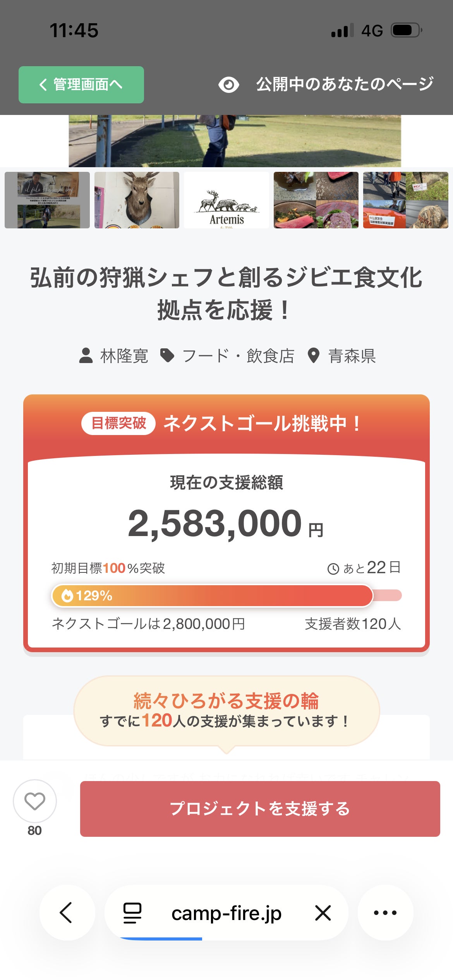Return via 管理画面へ button
Screen dimensions: 453x980
tap(81, 85)
